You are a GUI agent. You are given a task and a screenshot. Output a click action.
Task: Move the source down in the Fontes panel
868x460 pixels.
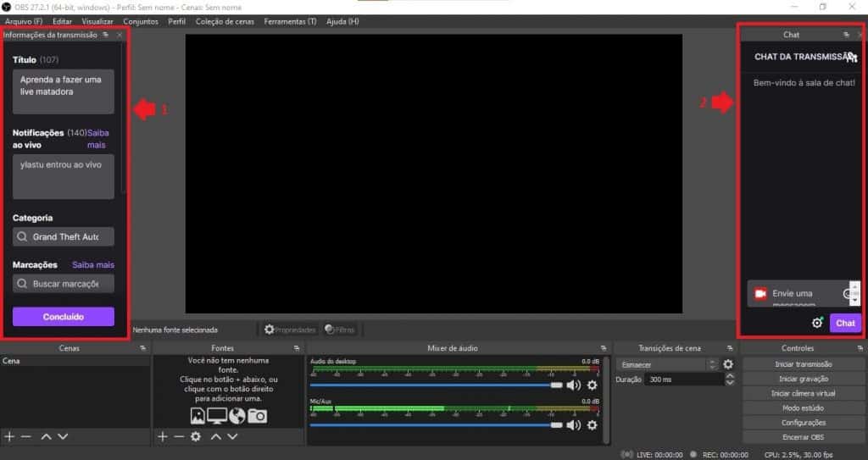tap(232, 437)
